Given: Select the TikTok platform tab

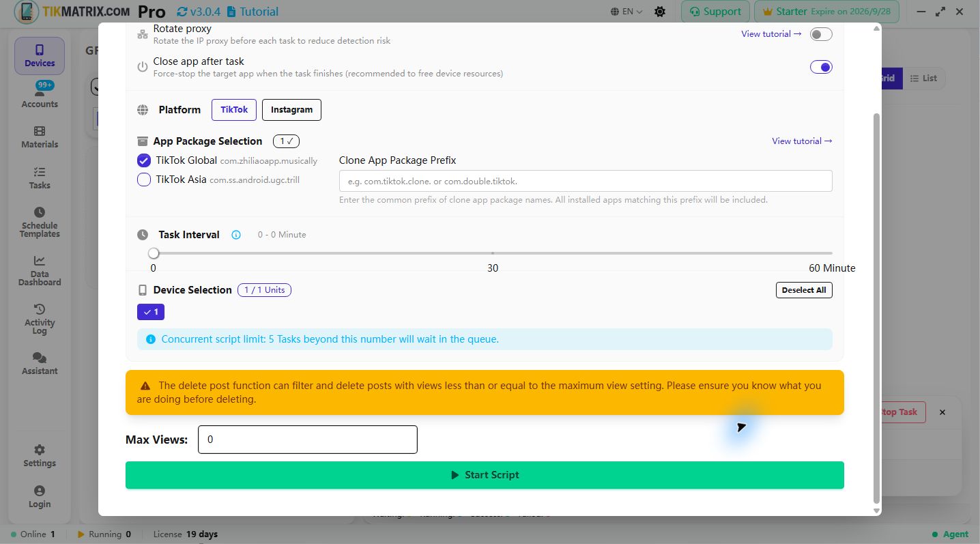Looking at the screenshot, I should (x=234, y=110).
